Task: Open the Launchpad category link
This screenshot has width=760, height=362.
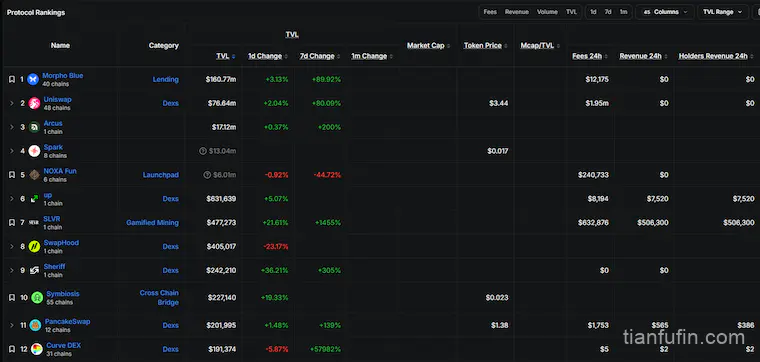Action: tap(160, 175)
